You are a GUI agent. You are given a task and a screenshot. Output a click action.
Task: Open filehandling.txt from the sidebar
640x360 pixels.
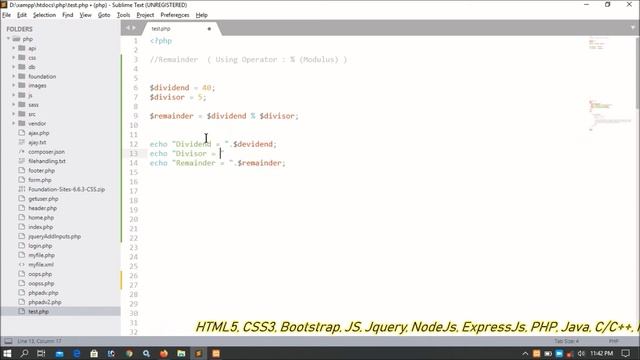(47, 161)
